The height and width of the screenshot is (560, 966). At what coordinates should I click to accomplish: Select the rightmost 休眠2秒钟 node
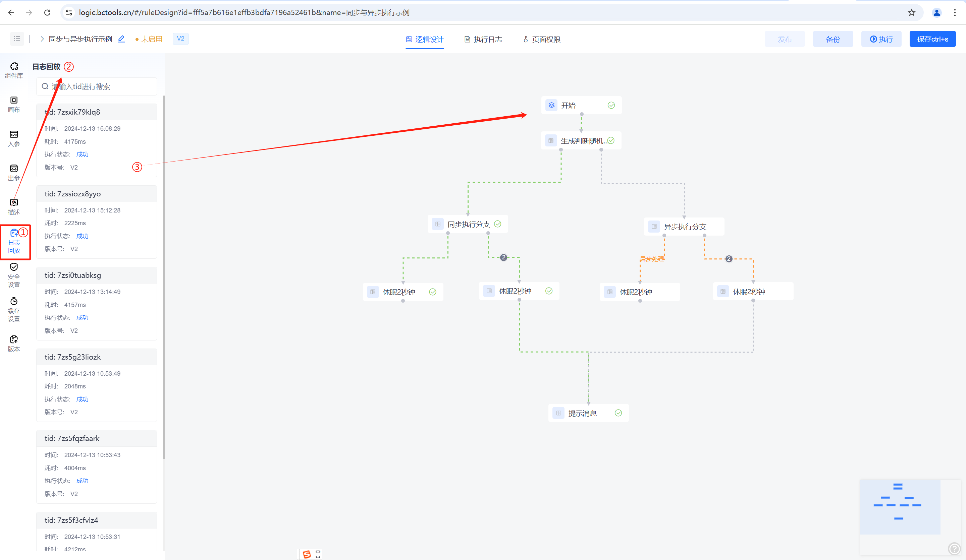(x=753, y=292)
